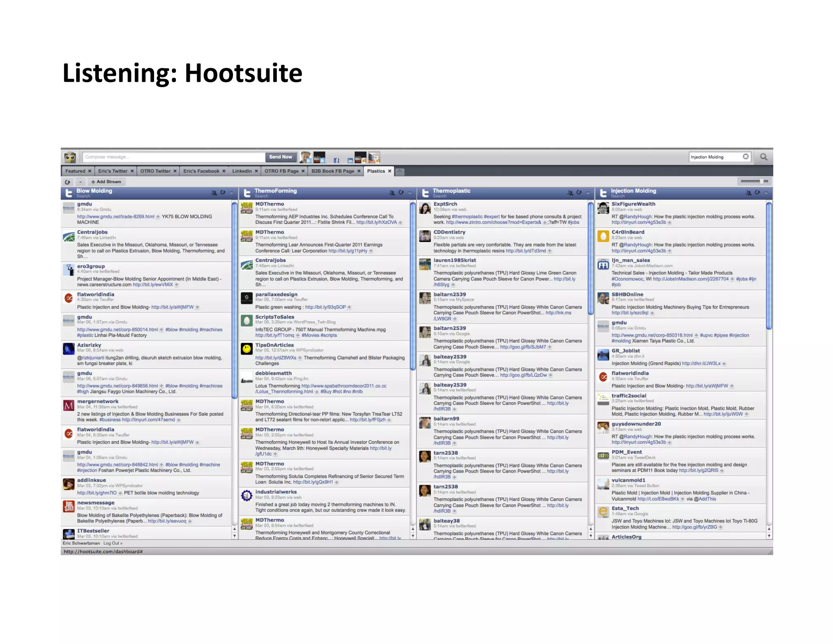Expand link beside bit.ly/dTd3md
834x644 pixels.
click(x=549, y=251)
